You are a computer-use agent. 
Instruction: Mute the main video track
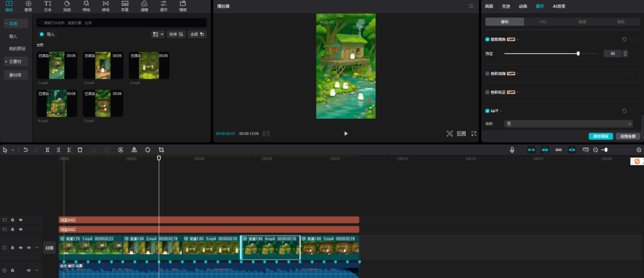coord(29,248)
